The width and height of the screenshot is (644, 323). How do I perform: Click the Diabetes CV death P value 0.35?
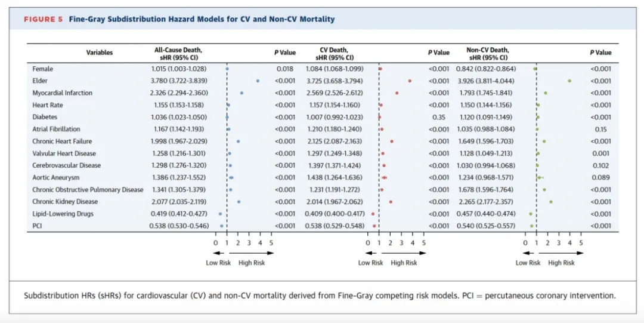(x=439, y=117)
